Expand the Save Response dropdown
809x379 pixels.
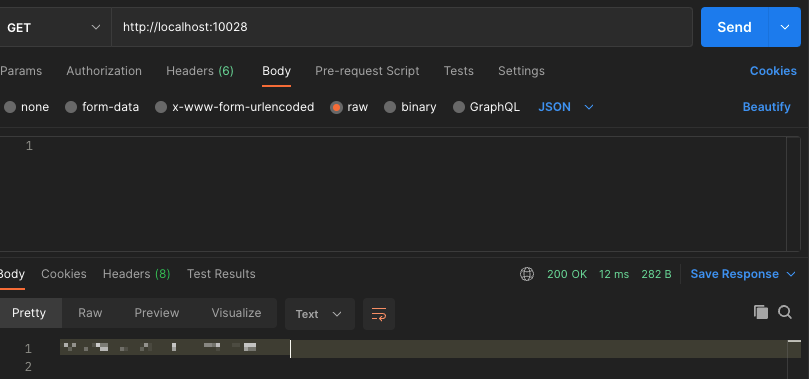(743, 274)
